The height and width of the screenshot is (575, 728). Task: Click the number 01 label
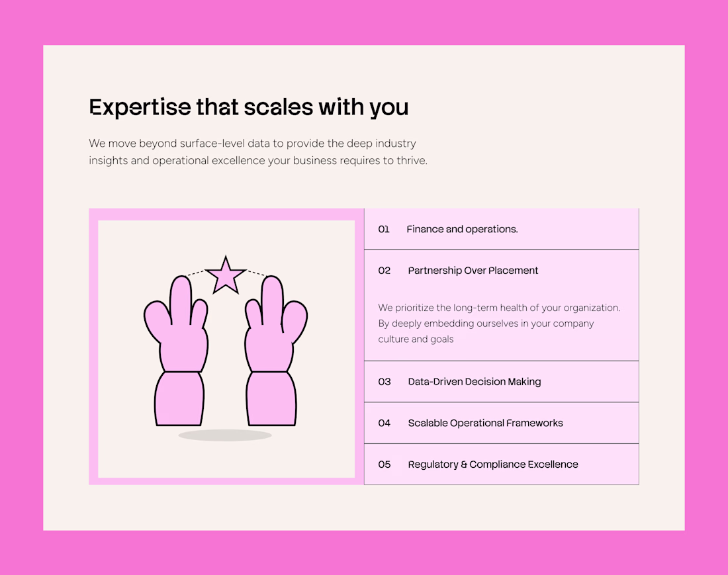tap(384, 229)
